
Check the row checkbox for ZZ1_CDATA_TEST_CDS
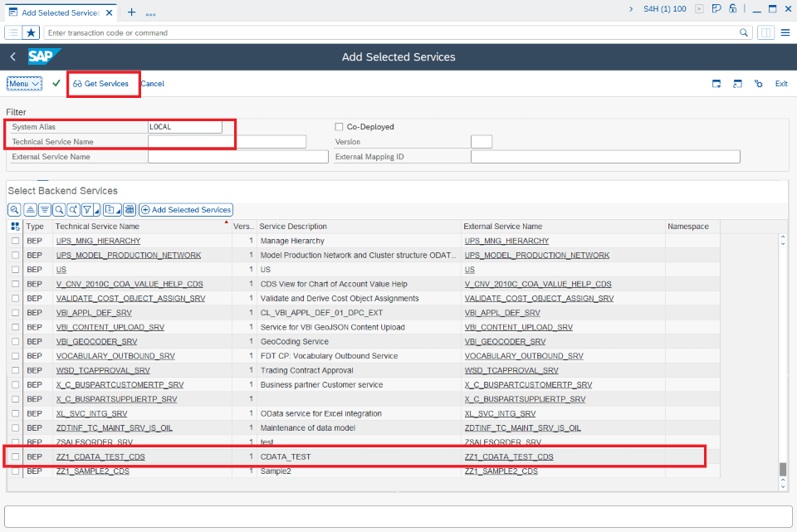(14, 456)
